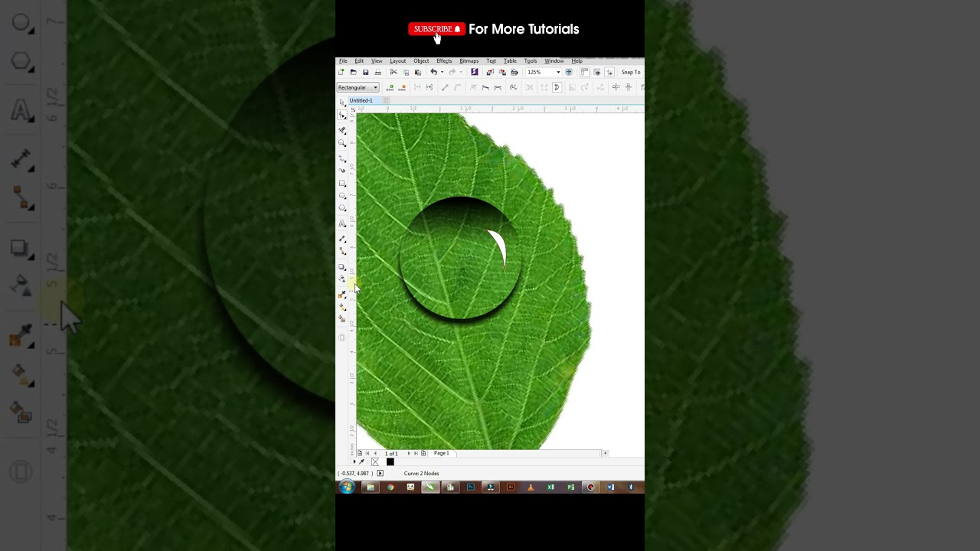
Task: Click the Undo arrow icon
Action: (x=433, y=72)
